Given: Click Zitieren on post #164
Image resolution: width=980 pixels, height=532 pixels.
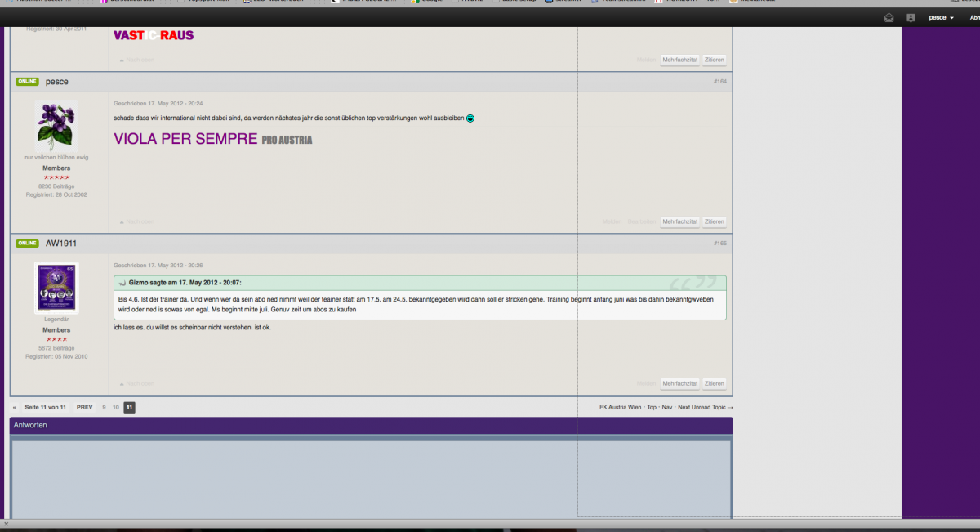Looking at the screenshot, I should [x=715, y=221].
